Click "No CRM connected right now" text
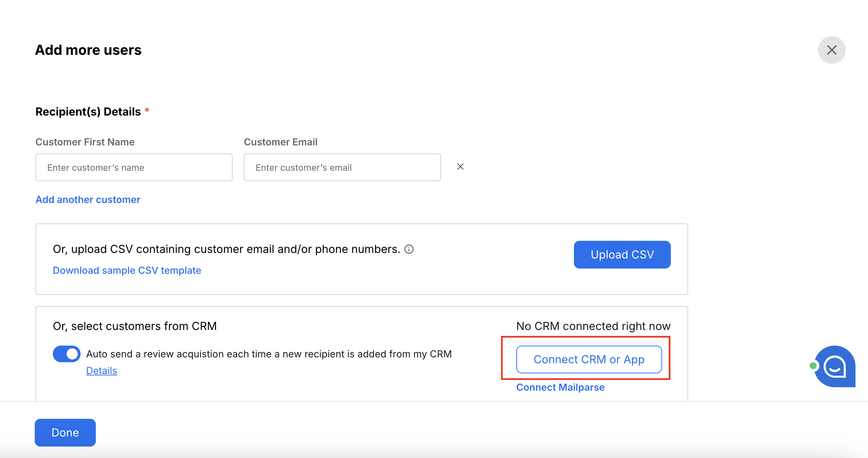This screenshot has height=458, width=868. pyautogui.click(x=593, y=326)
